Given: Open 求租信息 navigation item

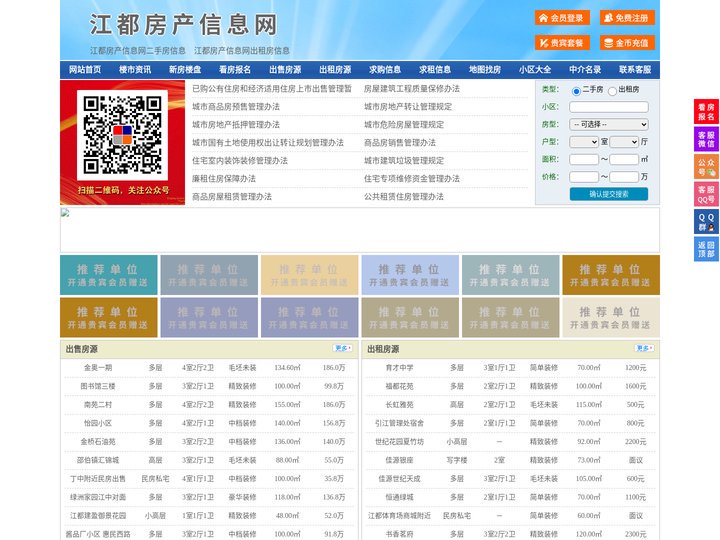Looking at the screenshot, I should 435,70.
